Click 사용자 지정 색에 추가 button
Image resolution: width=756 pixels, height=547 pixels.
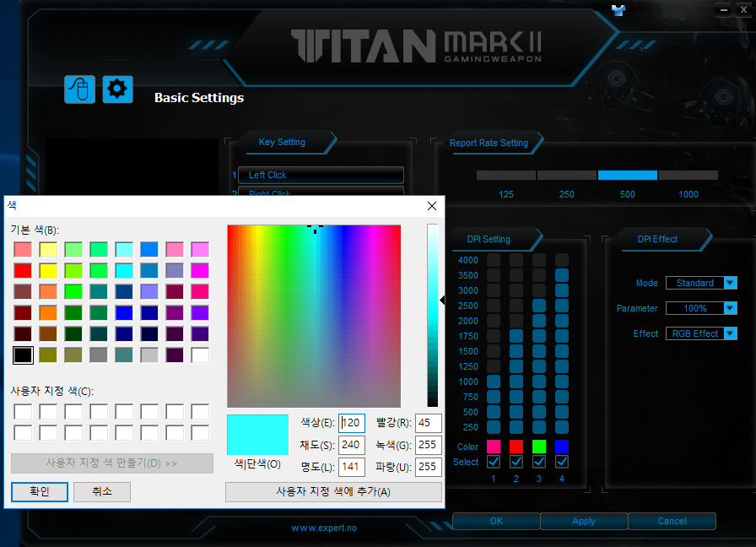pyautogui.click(x=333, y=492)
